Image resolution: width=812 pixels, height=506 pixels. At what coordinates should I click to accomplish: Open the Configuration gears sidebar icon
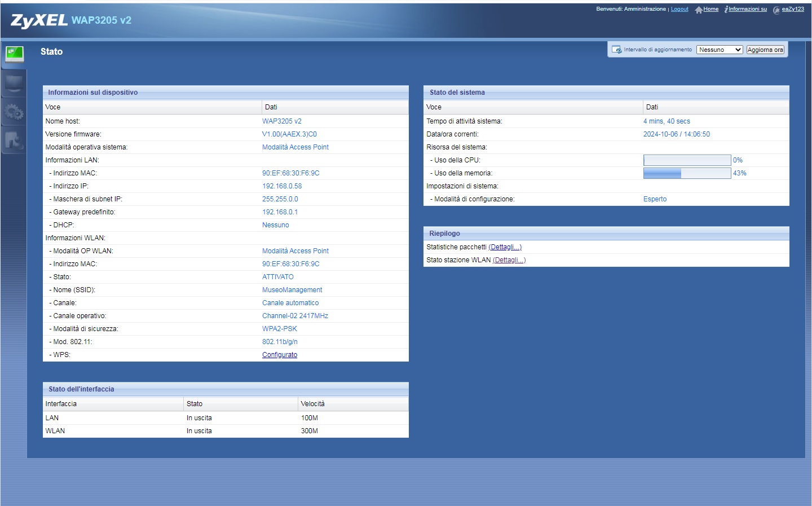pyautogui.click(x=14, y=112)
